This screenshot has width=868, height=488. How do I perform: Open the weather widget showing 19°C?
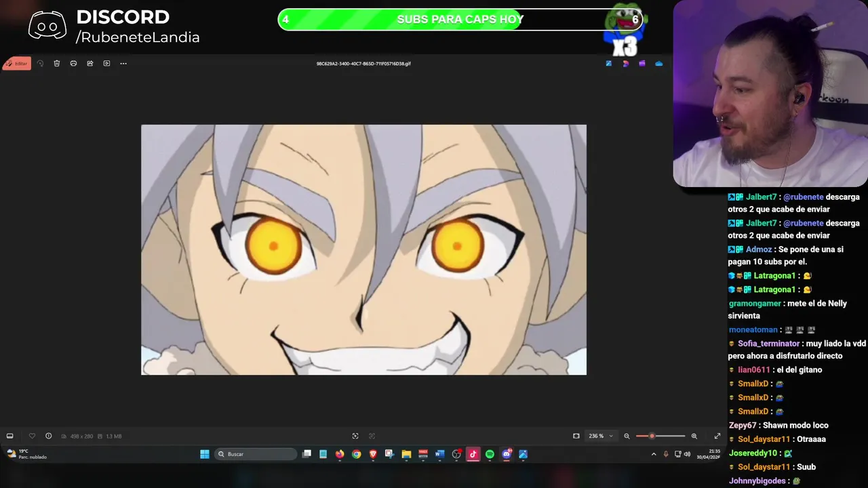click(27, 454)
